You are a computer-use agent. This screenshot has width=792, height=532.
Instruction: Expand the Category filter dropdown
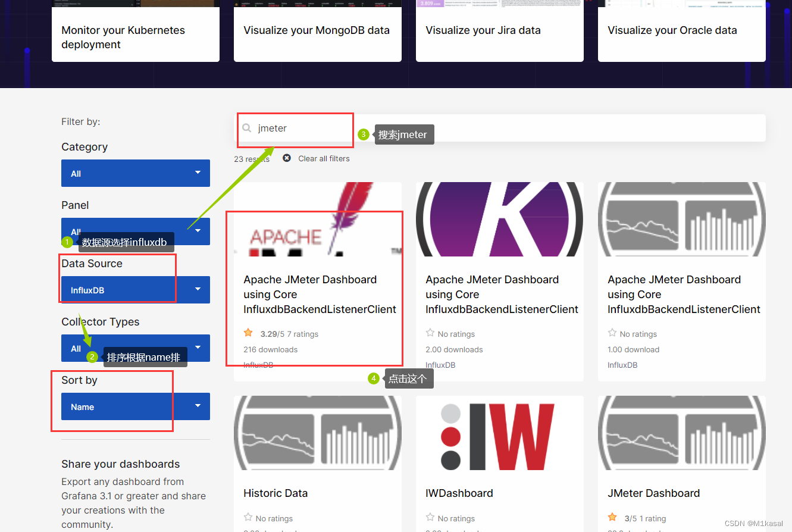(x=136, y=173)
